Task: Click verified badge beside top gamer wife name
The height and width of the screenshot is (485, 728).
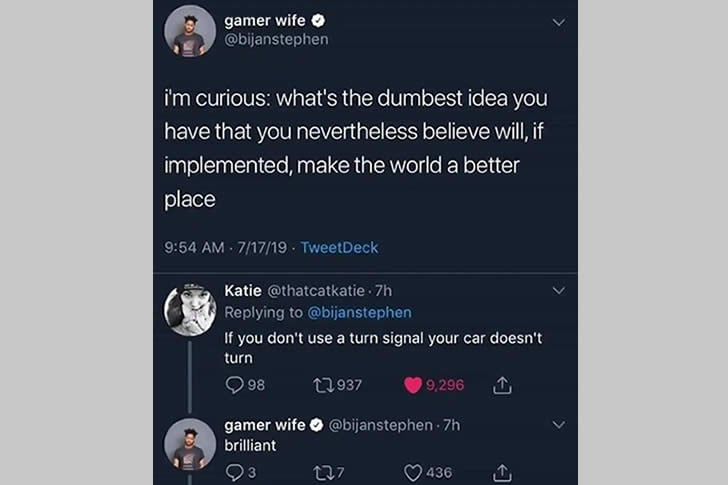Action: click(319, 20)
